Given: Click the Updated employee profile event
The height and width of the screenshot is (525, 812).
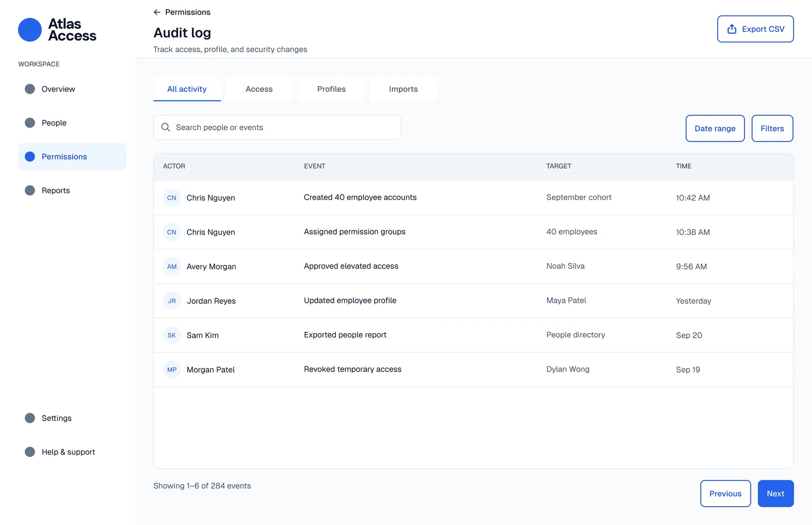Looking at the screenshot, I should (350, 300).
